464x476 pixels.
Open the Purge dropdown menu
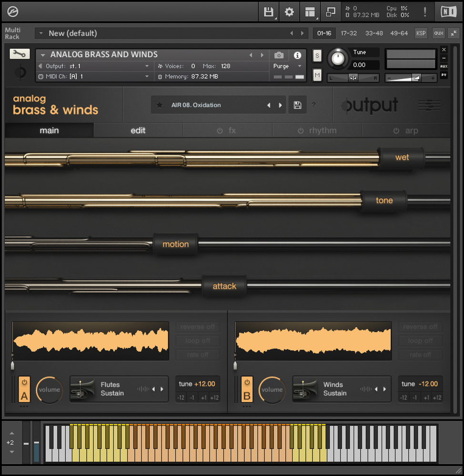299,66
